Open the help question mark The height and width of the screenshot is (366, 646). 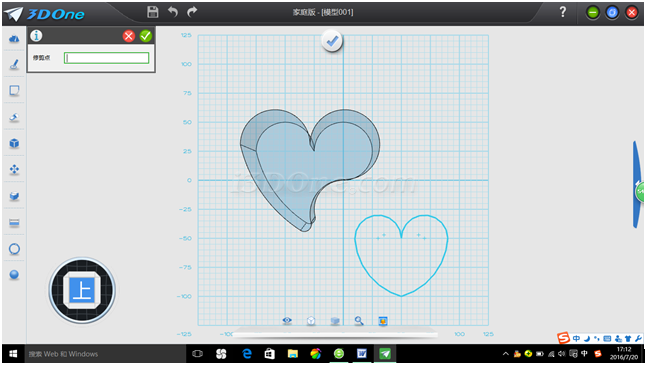563,12
